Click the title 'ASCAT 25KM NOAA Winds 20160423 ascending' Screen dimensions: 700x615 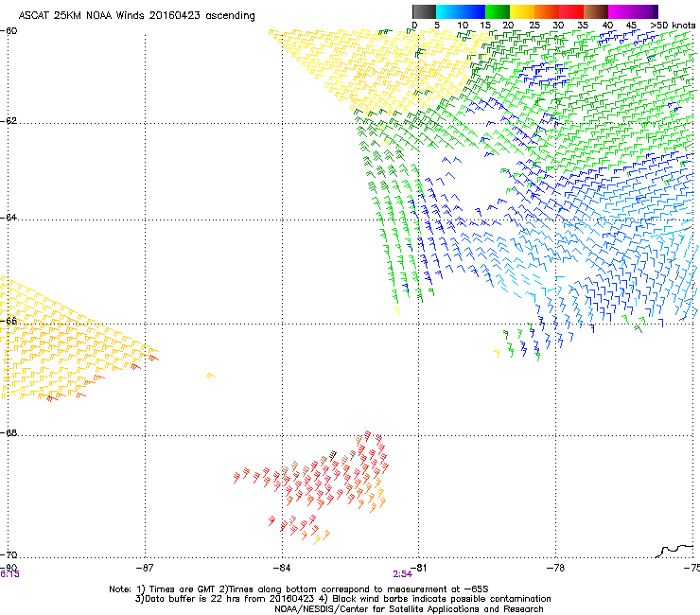[136, 16]
